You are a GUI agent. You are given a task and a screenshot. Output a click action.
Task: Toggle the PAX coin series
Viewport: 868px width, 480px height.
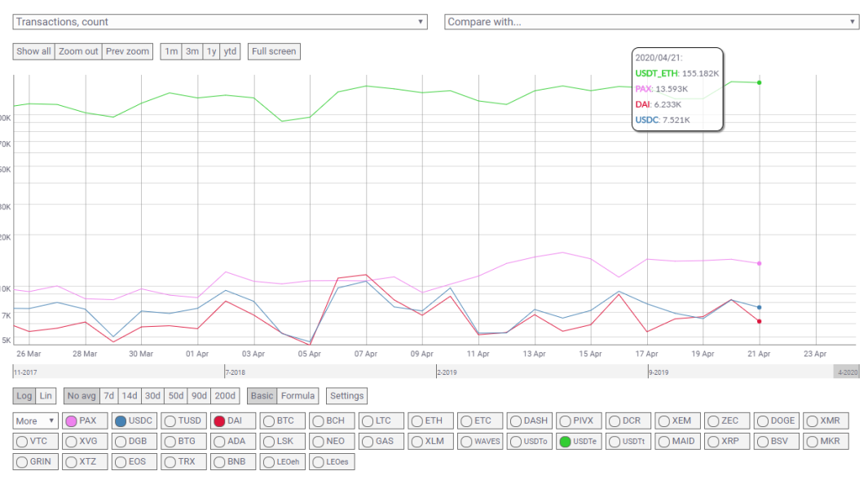pos(85,421)
